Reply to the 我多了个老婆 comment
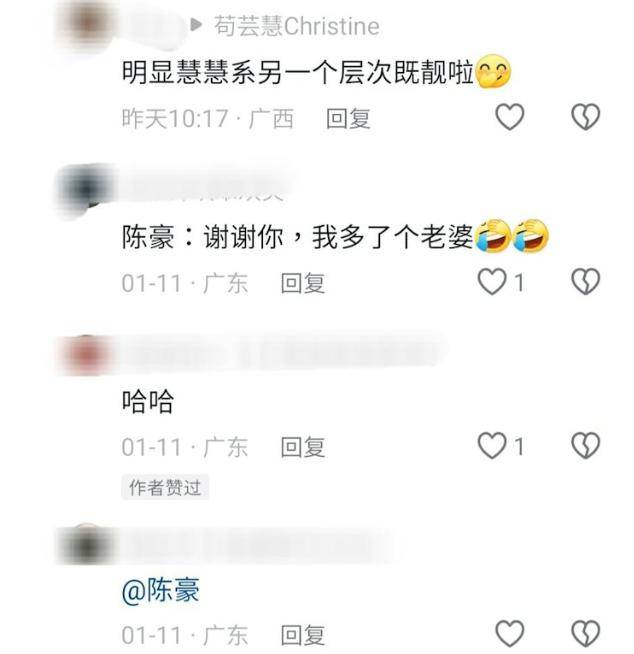634x654 pixels. pos(303,283)
